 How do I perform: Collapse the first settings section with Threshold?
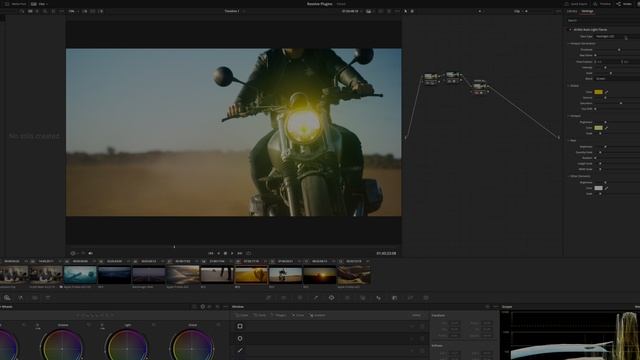tap(569, 43)
